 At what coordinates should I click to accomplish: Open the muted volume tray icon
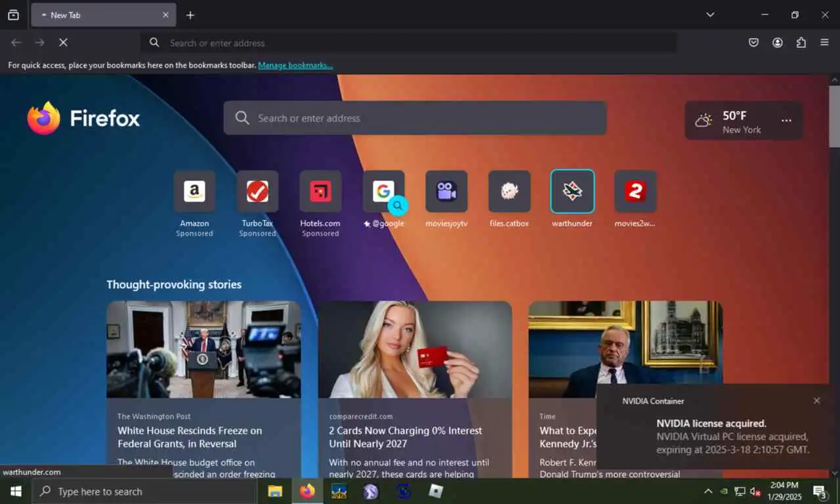[x=755, y=491]
